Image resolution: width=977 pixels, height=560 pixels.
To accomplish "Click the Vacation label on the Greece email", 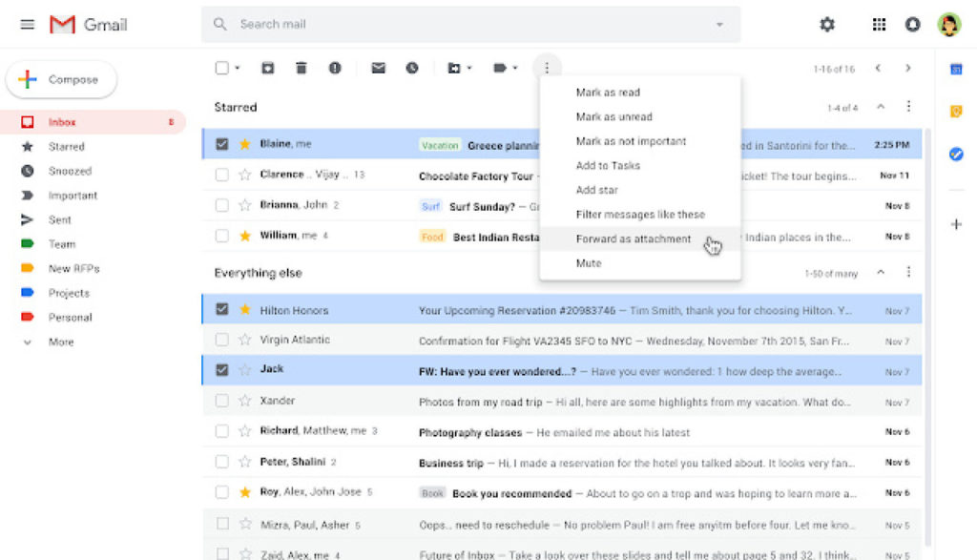I will click(x=439, y=144).
